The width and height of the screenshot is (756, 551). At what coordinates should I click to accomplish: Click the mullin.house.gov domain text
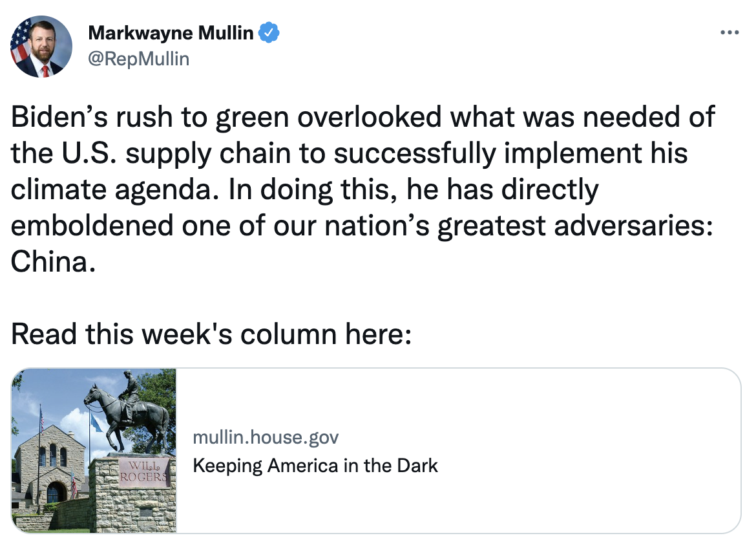[266, 438]
